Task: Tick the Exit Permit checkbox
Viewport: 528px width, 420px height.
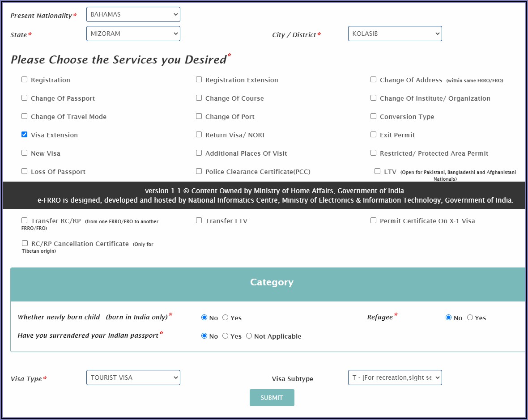Action: 373,135
